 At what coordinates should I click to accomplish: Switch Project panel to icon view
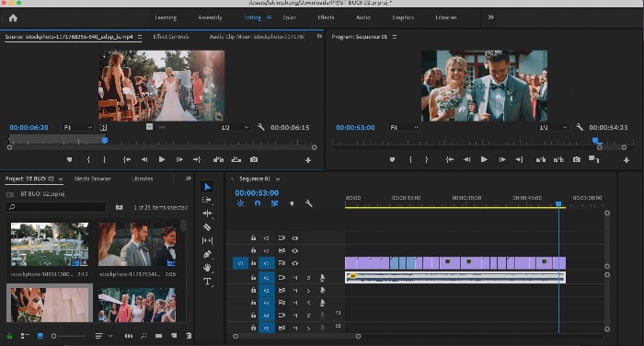coord(40,336)
